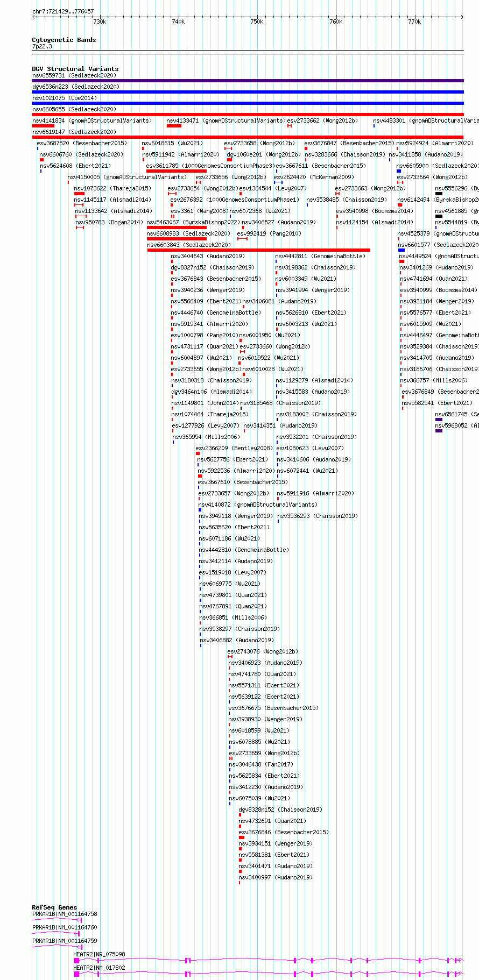479x980 pixels.
Task: Select the Cytogenetic Bands track title
Action: pyautogui.click(x=64, y=40)
